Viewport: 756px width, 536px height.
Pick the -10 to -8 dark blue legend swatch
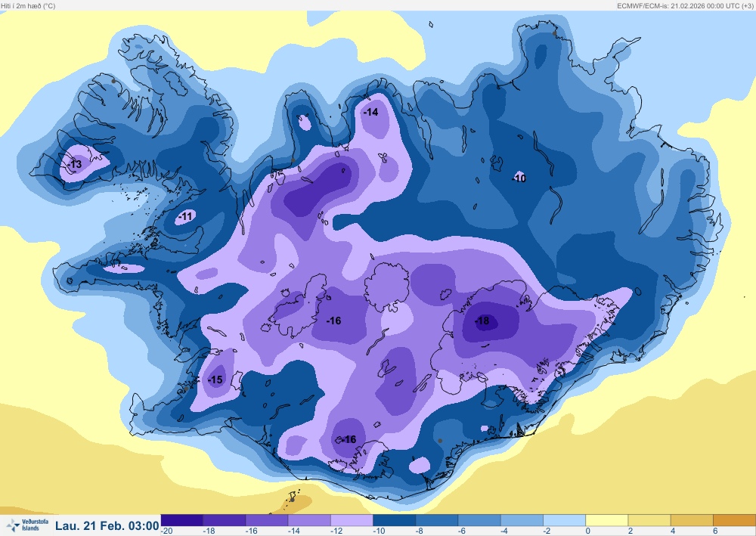click(x=395, y=520)
